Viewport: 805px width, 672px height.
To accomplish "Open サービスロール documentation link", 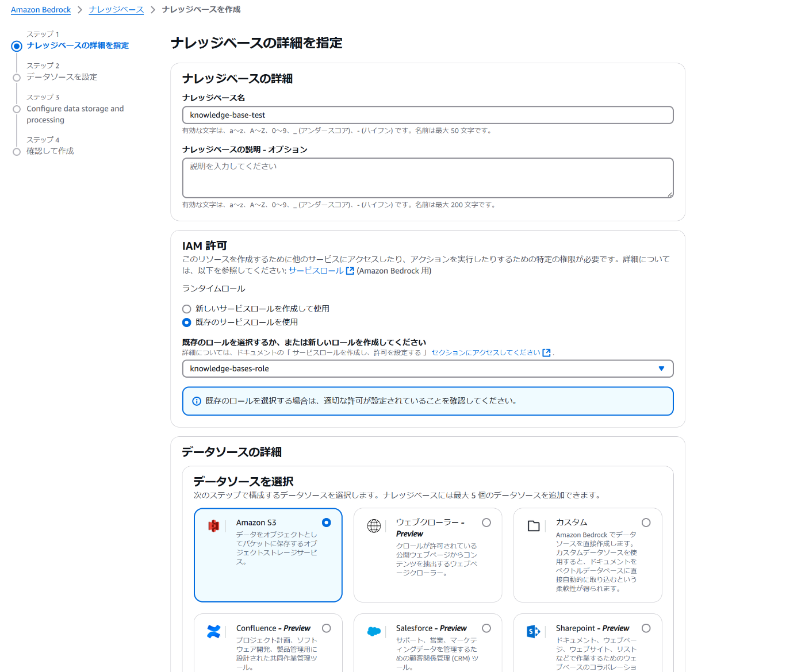I will pos(316,271).
